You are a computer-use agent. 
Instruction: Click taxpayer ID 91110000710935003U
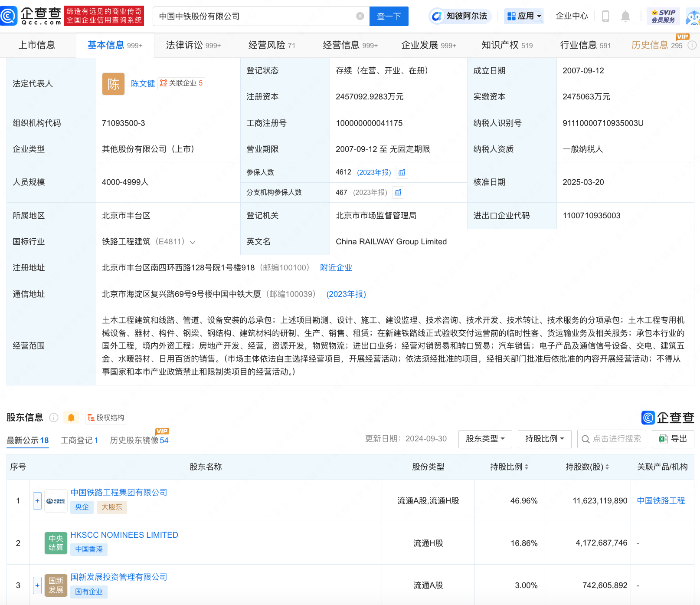coord(603,123)
